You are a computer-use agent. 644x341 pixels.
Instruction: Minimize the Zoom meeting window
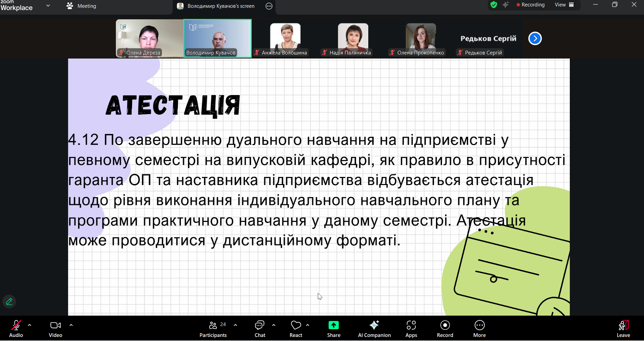click(595, 5)
